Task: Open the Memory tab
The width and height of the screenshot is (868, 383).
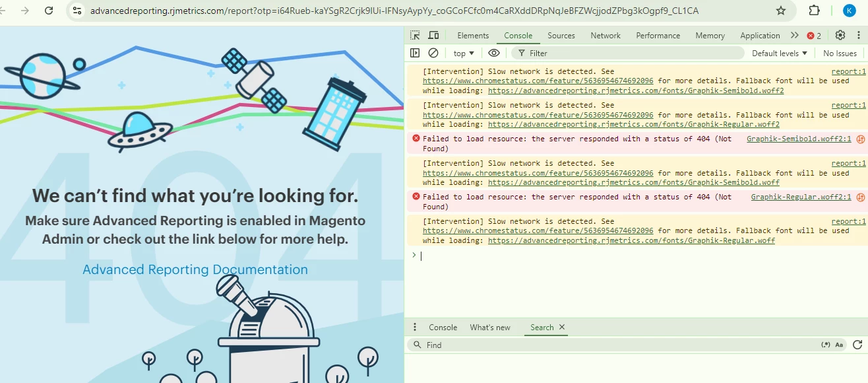Action: click(x=710, y=36)
